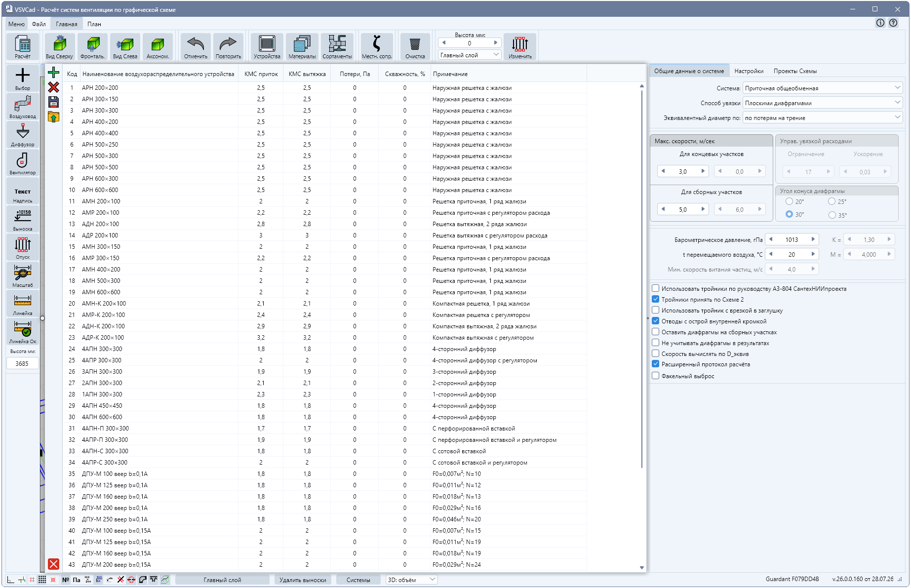Open the Устройства devices catalog
This screenshot has height=588, width=911.
coord(267,47)
